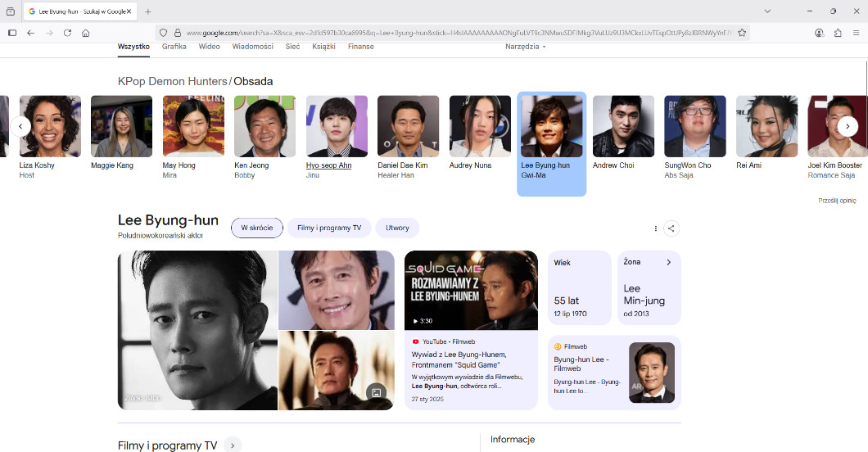Expand the Narzędzia dropdown
This screenshot has height=452, width=868.
point(525,47)
